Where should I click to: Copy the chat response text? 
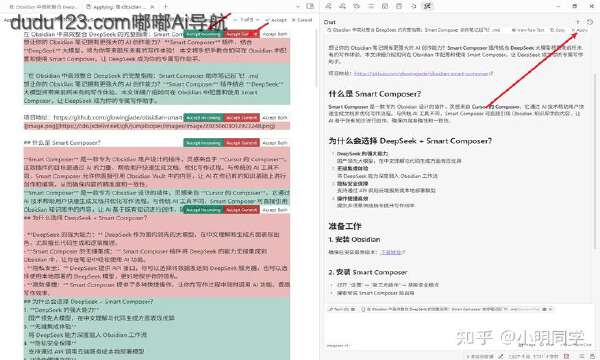click(558, 30)
